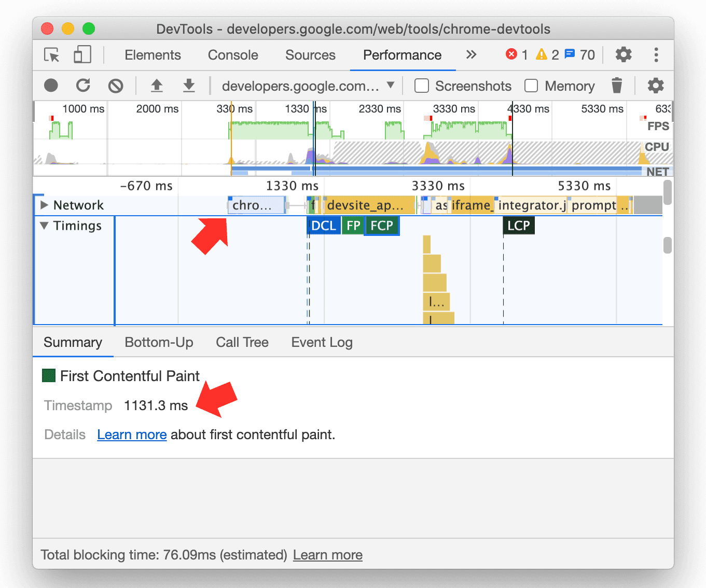Open DevTools main menu via three dots
706x588 pixels.
(656, 55)
